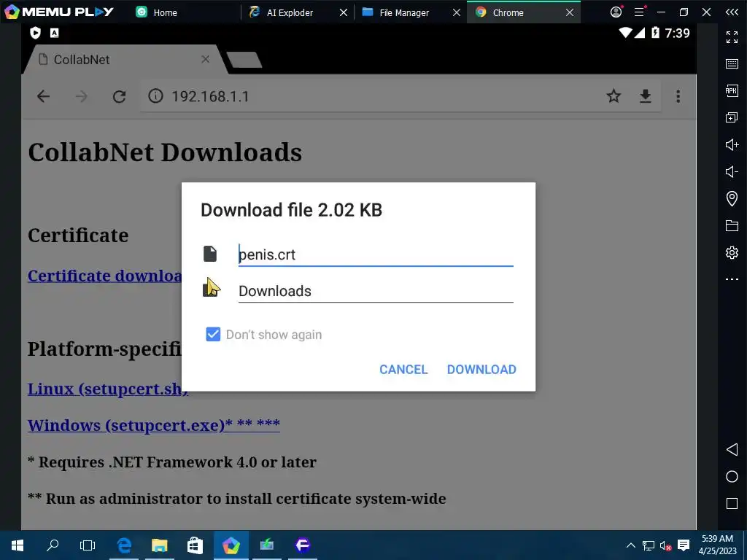
Task: Open File Explorer from taskbar
Action: (160, 545)
